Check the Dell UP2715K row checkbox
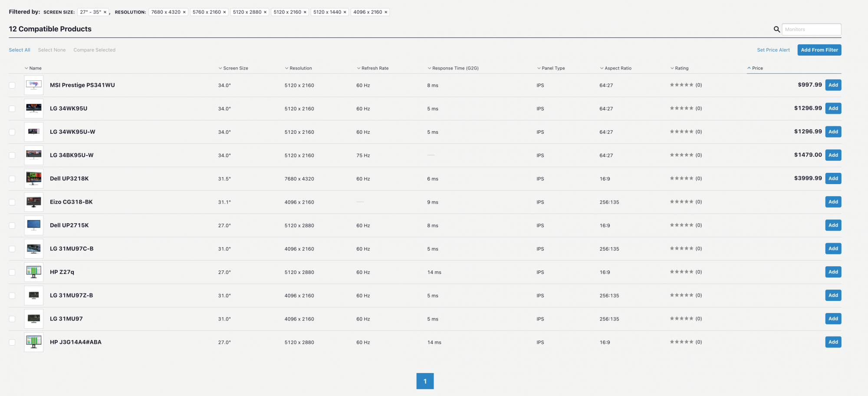The width and height of the screenshot is (868, 396). click(x=12, y=226)
